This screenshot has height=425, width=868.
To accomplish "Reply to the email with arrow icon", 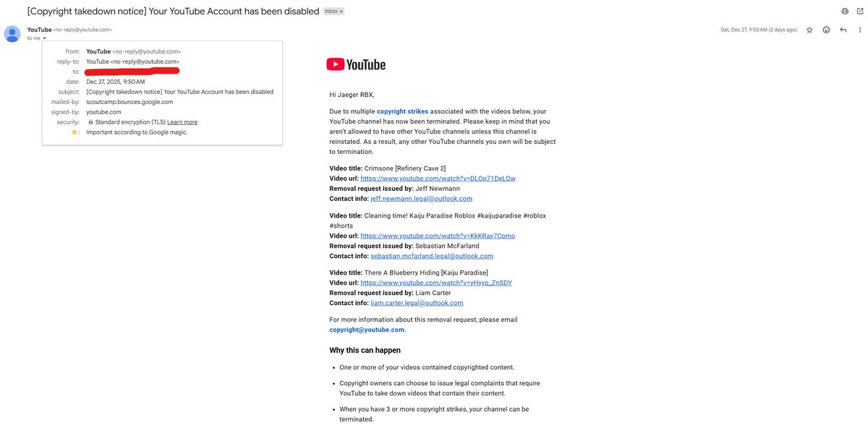I will click(843, 30).
